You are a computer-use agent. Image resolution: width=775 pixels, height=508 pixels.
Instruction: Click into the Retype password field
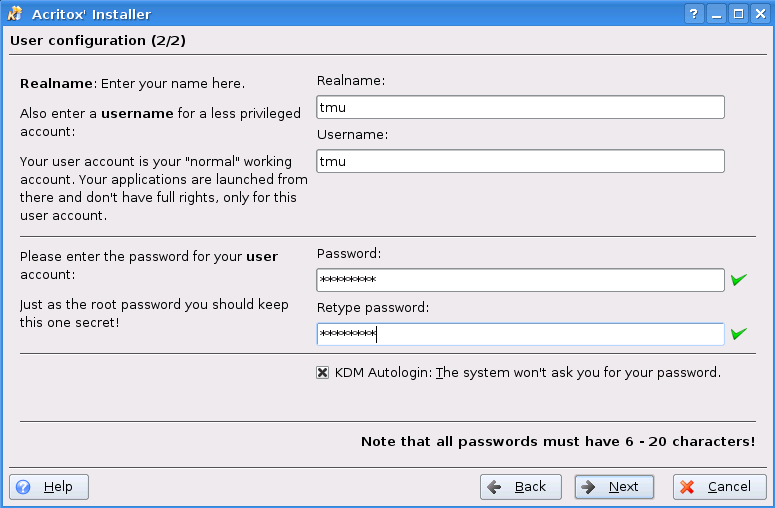coord(520,334)
